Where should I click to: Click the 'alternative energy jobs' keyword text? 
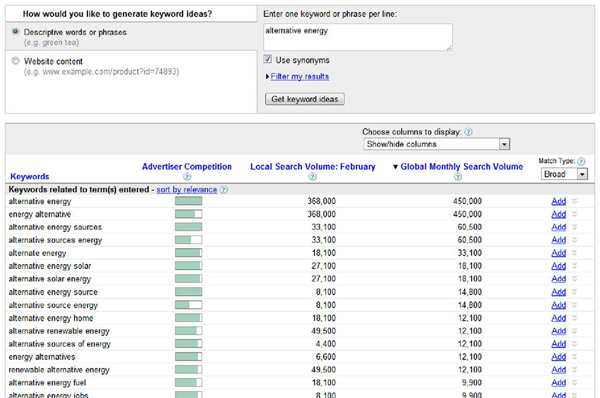(48, 395)
